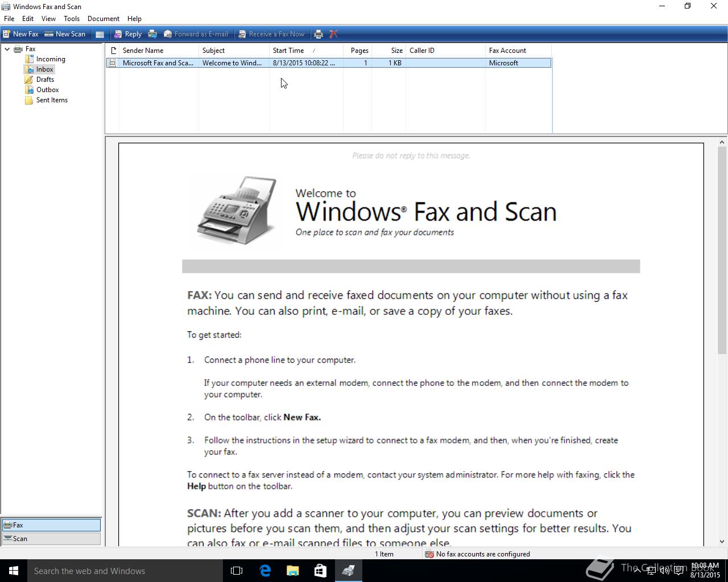Viewport: 728px width, 582px height.
Task: Click Receive a Fax Now button
Action: [x=271, y=34]
